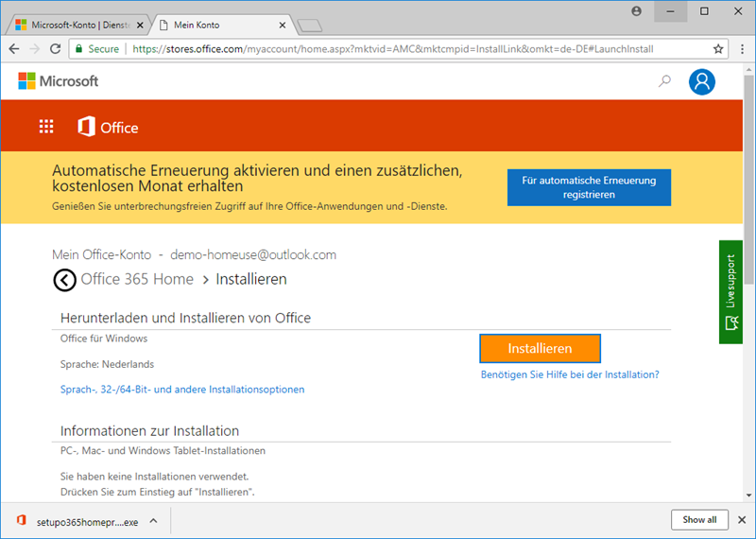Register for automatische Erneuerung
756x539 pixels.
click(589, 187)
